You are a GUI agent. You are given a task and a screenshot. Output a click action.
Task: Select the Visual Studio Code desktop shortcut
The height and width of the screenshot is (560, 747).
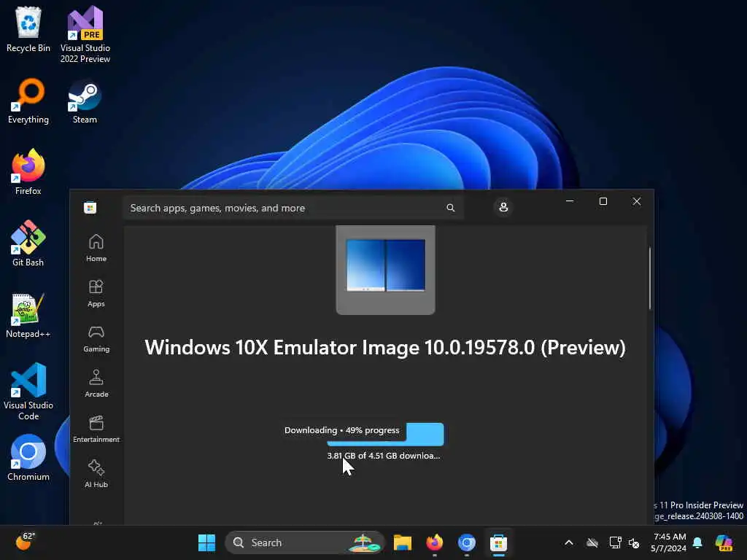(28, 392)
